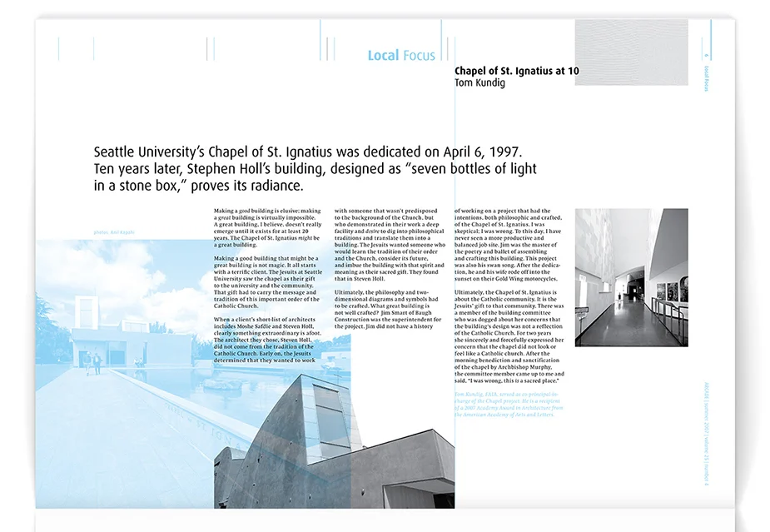Click intro line 'Seattle University's Chapel of St. Ignatius'
Viewport: 770px width, 532px height.
tap(308, 152)
